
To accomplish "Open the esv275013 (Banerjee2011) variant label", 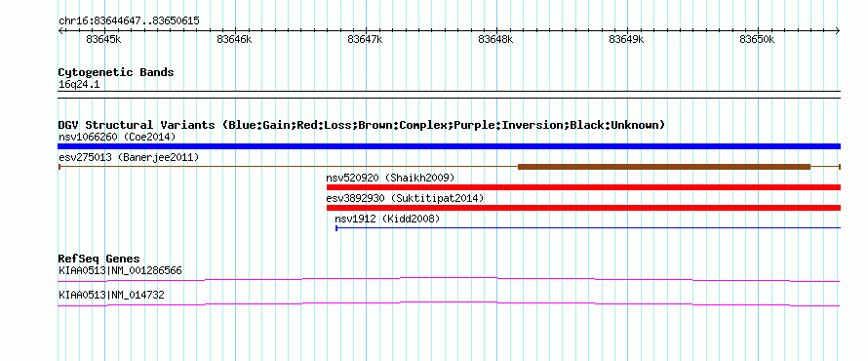I will tap(129, 158).
